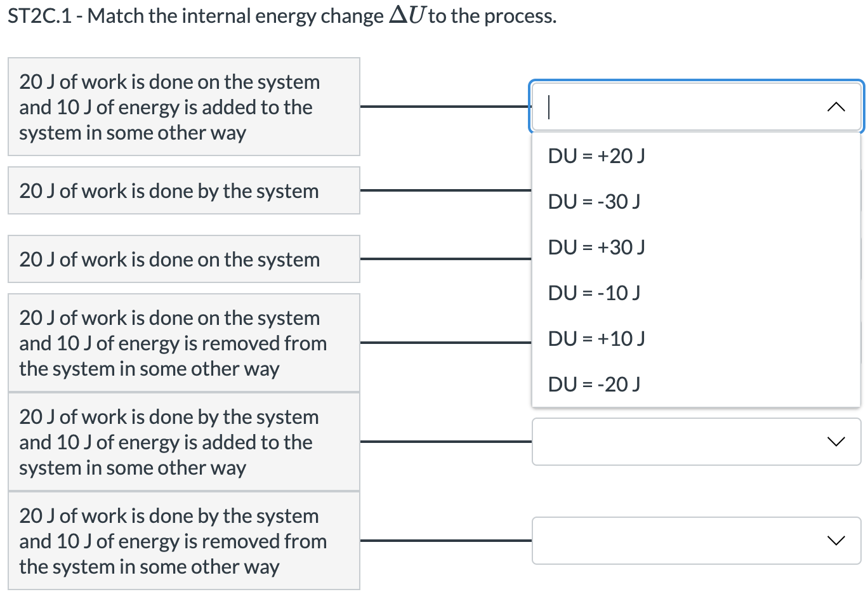
Task: Select the DU = -30 J option
Action: pyautogui.click(x=593, y=201)
